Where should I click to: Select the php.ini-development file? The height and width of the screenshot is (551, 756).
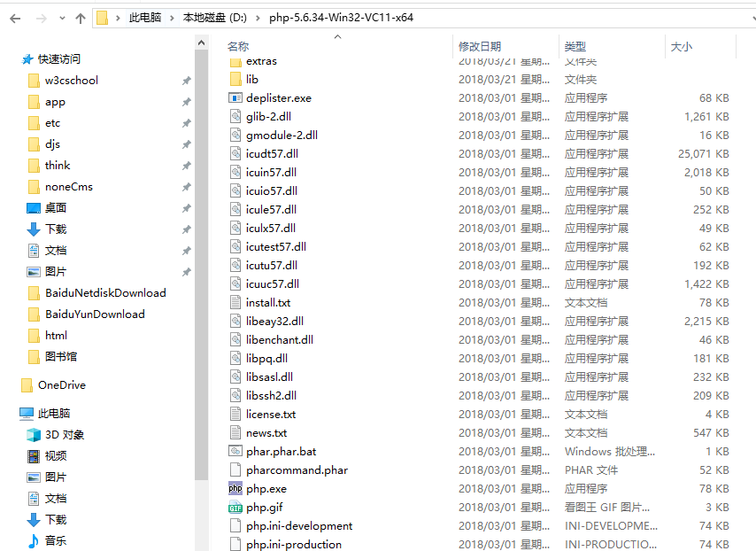point(299,526)
